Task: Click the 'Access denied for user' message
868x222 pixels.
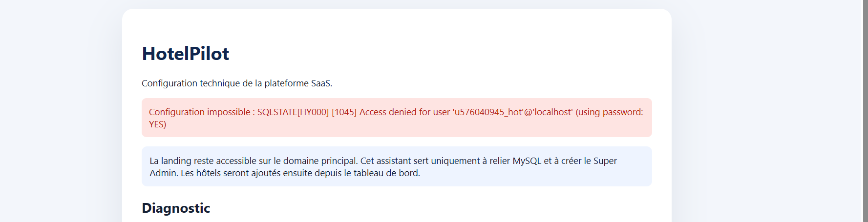Action: (404, 112)
